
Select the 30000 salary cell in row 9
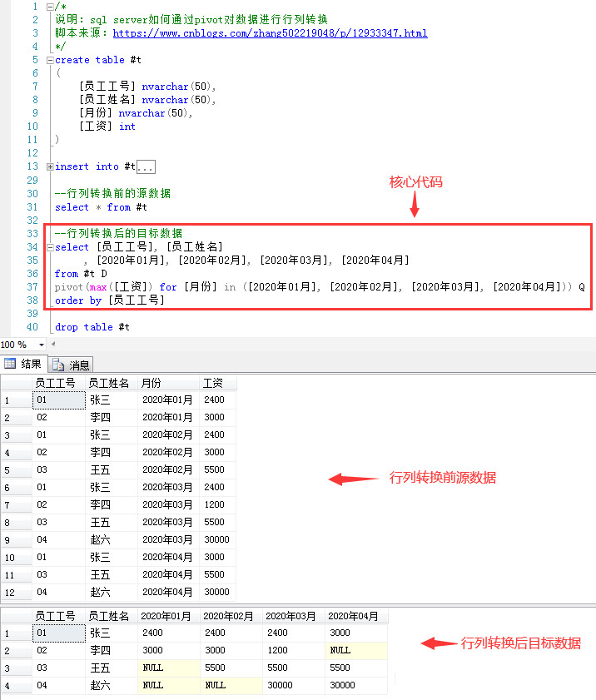218,539
